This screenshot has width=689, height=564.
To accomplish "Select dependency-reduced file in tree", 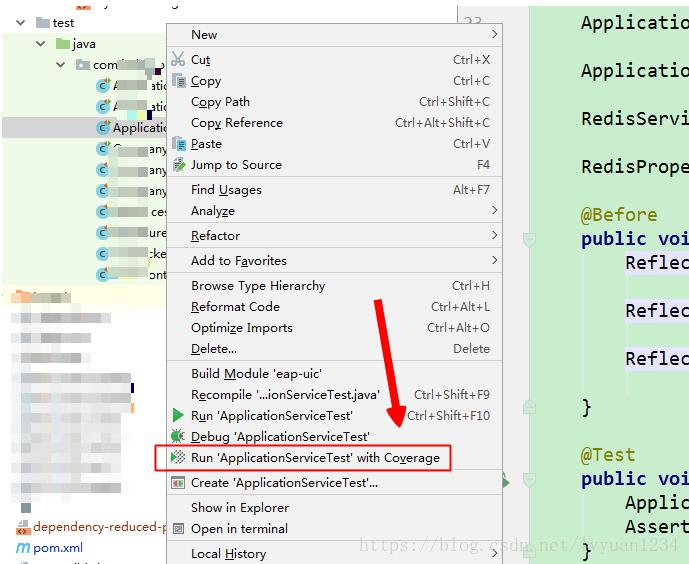I will click(x=99, y=527).
